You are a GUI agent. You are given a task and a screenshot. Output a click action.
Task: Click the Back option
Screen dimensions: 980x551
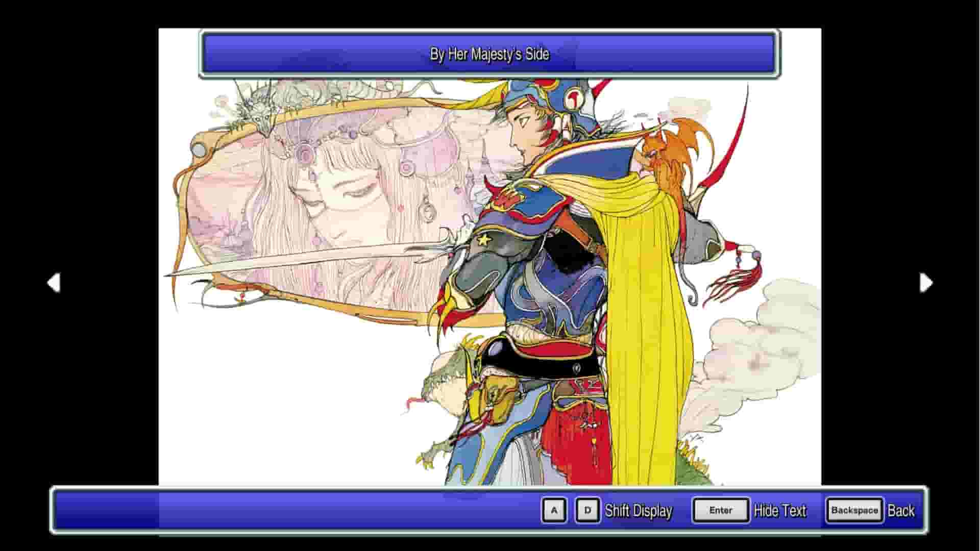click(x=901, y=511)
